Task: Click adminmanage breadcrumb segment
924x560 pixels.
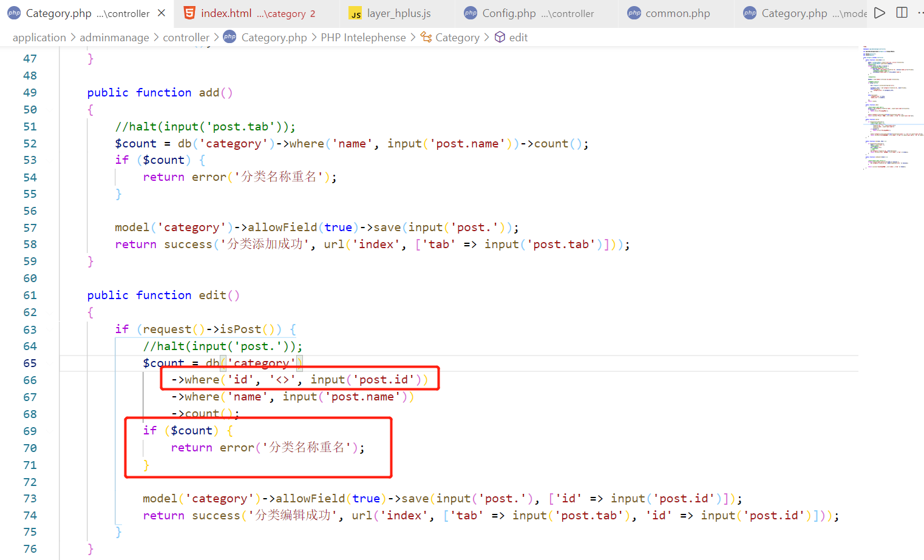Action: [x=114, y=38]
